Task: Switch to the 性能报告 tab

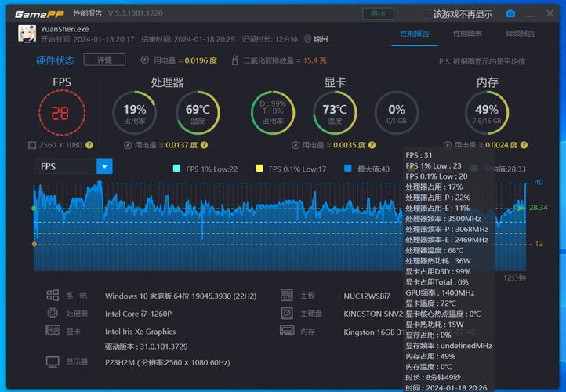Action: (x=415, y=34)
